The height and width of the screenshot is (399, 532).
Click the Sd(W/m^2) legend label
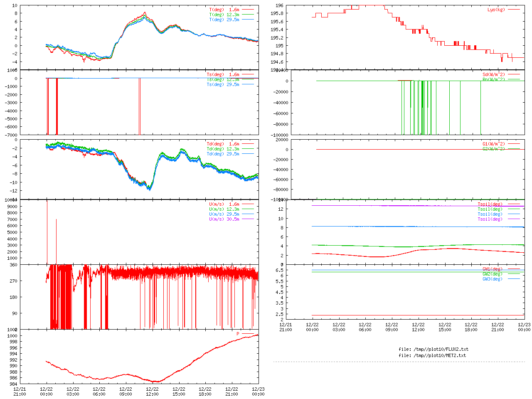[x=493, y=74]
